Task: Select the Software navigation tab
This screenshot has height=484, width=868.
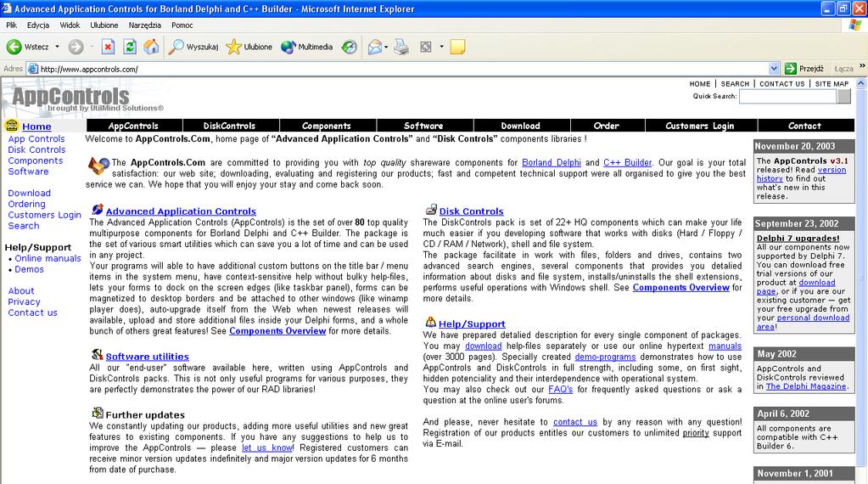Action: pos(424,126)
